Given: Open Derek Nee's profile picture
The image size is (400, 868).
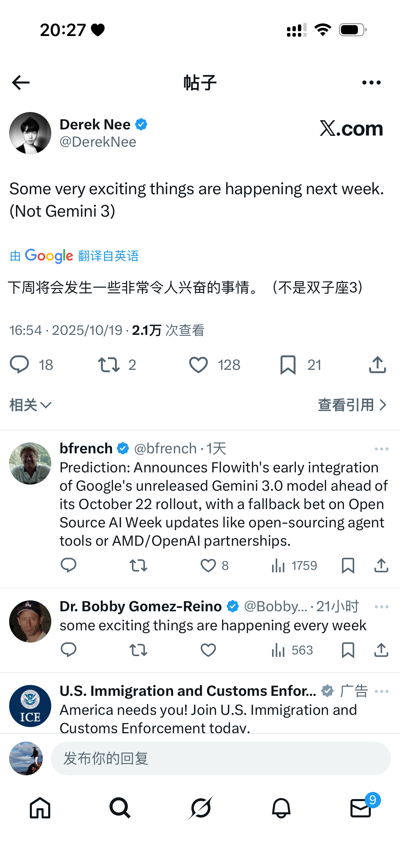Looking at the screenshot, I should tap(30, 133).
